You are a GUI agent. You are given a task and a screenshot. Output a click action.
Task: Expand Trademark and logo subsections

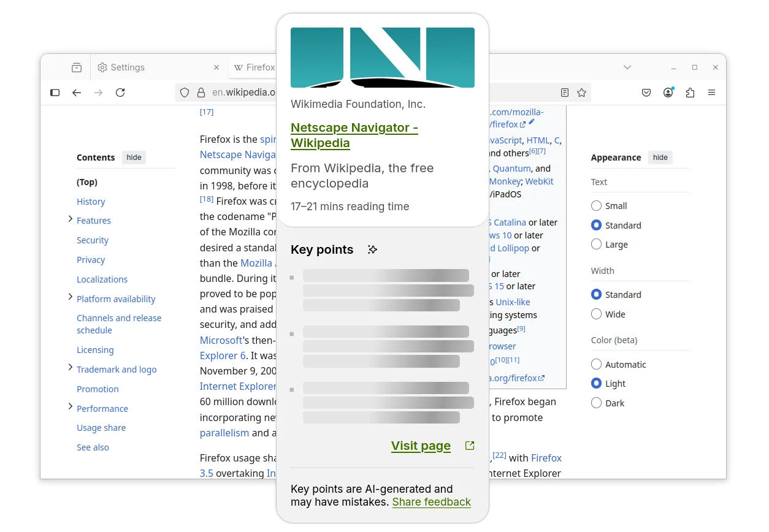(71, 368)
